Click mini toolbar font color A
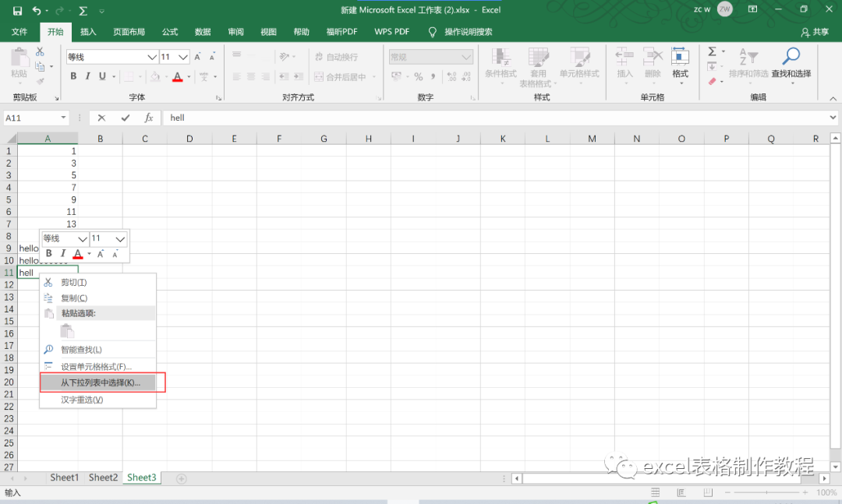The height and width of the screenshot is (504, 842). pos(78,254)
